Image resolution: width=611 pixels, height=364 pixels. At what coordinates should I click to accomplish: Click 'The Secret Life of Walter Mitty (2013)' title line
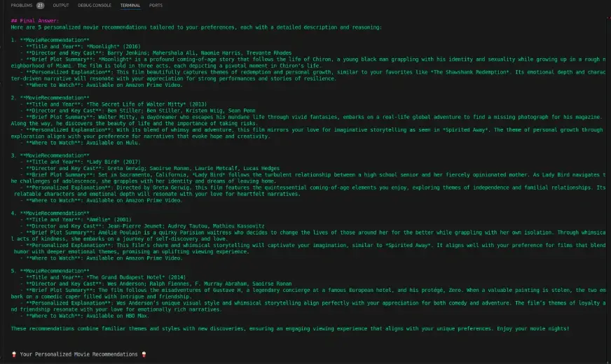point(114,104)
